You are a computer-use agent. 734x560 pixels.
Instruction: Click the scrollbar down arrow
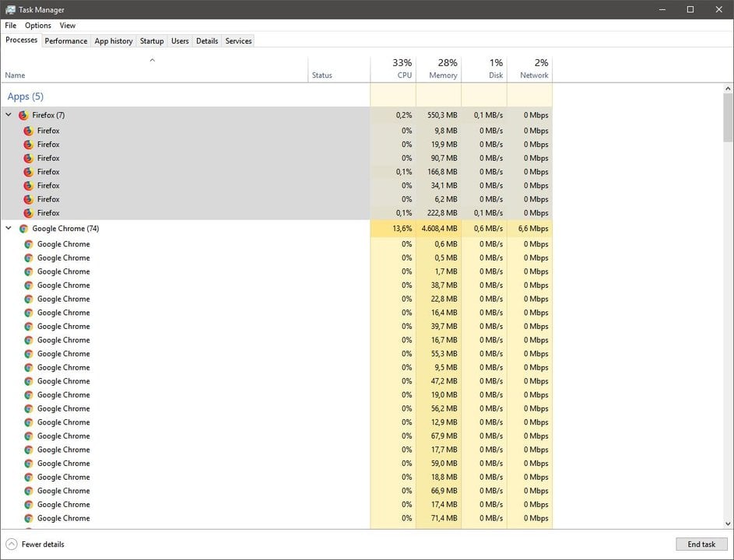(x=728, y=523)
